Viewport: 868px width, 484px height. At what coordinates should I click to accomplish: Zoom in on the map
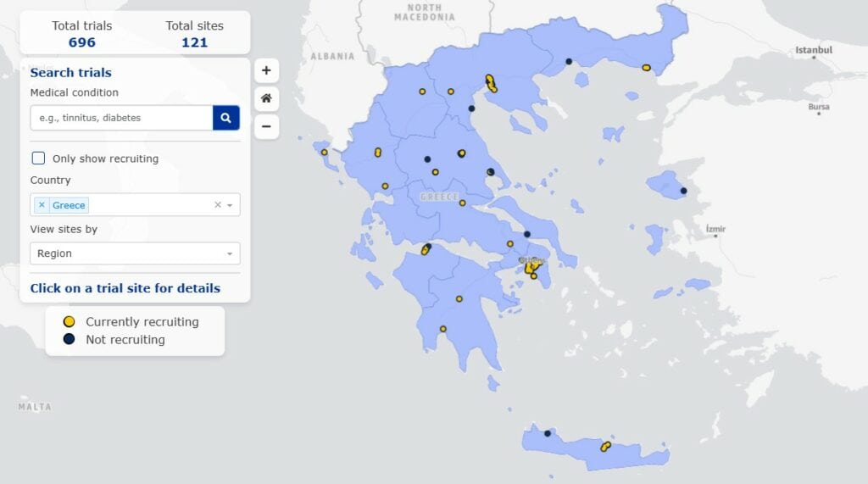266,70
